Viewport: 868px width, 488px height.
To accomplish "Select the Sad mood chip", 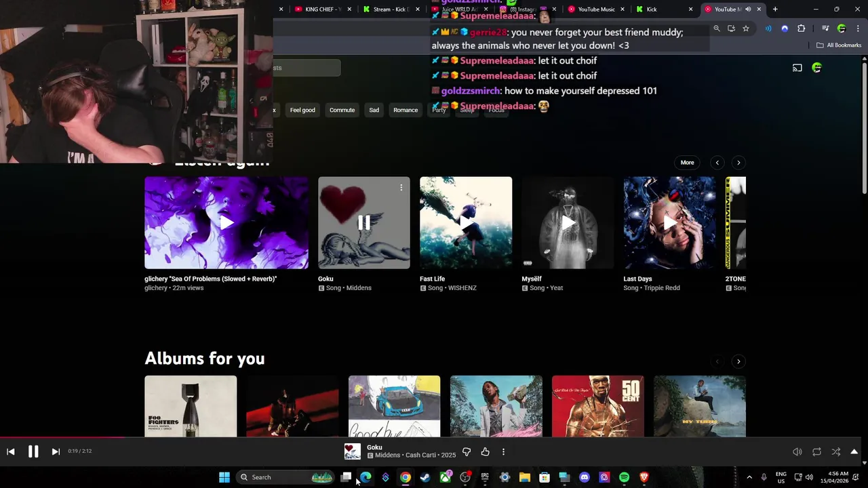I will pos(374,110).
